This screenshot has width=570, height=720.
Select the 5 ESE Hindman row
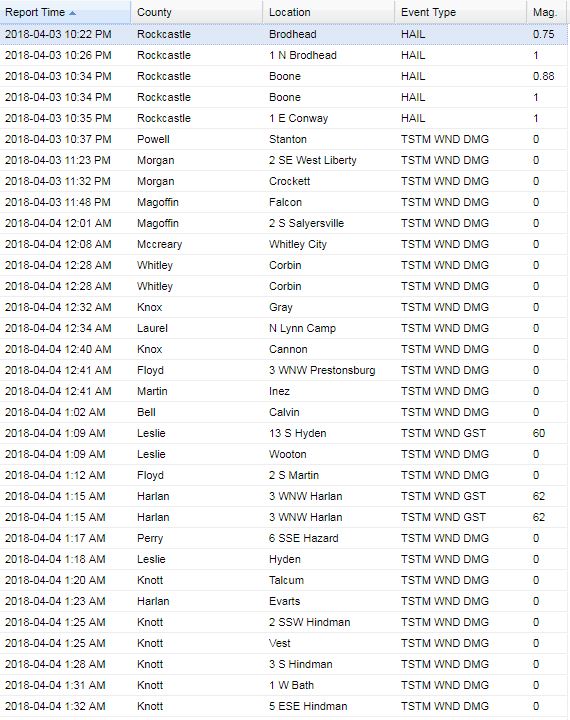(284, 707)
